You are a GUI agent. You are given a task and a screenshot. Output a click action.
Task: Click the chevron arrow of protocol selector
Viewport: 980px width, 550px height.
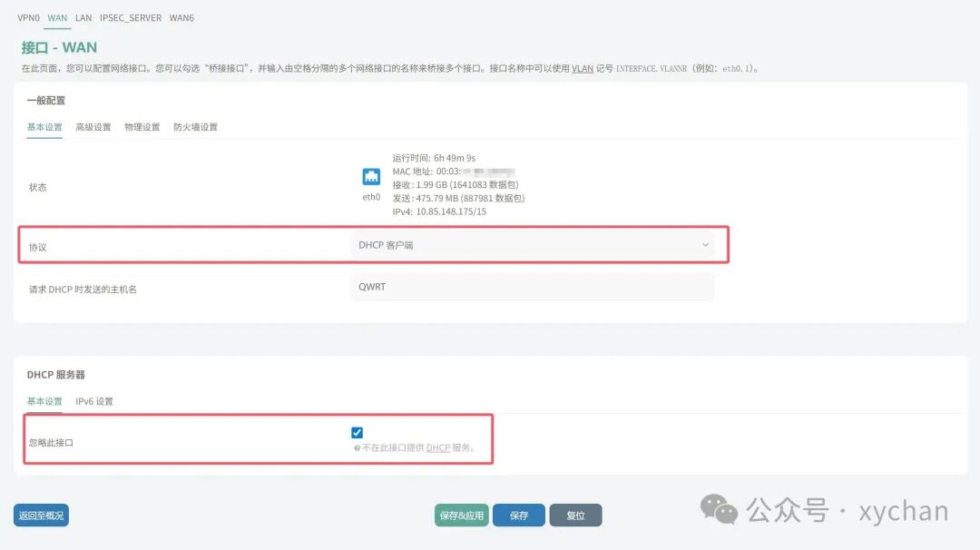[705, 245]
